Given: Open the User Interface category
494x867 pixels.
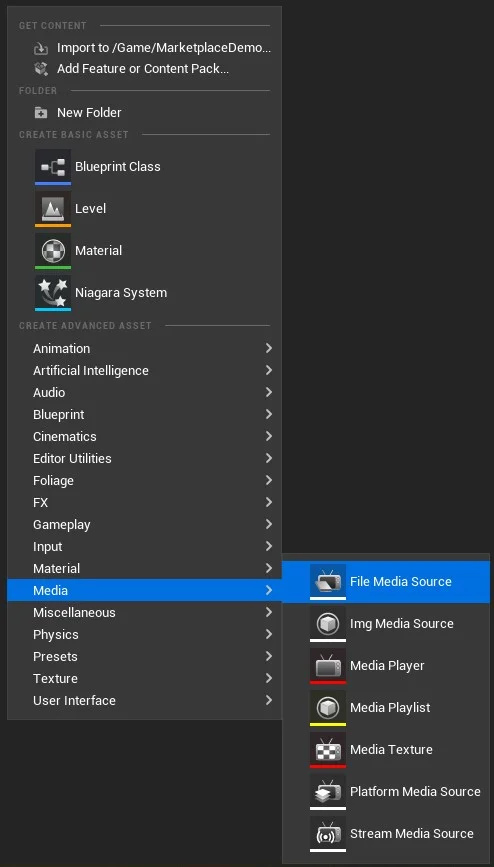Looking at the screenshot, I should tap(144, 701).
